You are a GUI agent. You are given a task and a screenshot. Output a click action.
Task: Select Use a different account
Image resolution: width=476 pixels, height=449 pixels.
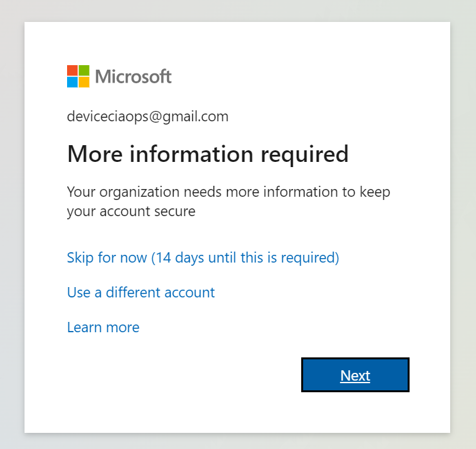coord(141,293)
